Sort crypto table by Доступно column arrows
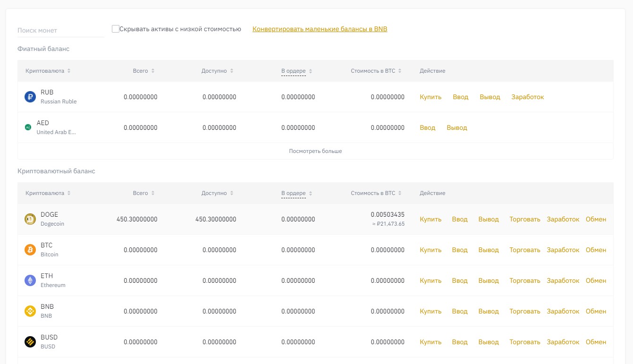Viewport: 633px width, 364px height. (232, 193)
